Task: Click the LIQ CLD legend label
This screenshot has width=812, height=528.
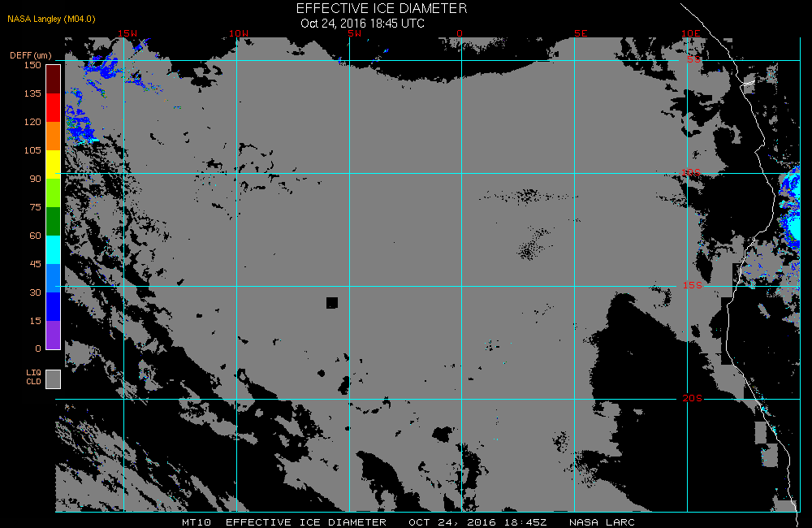Action: click(33, 377)
